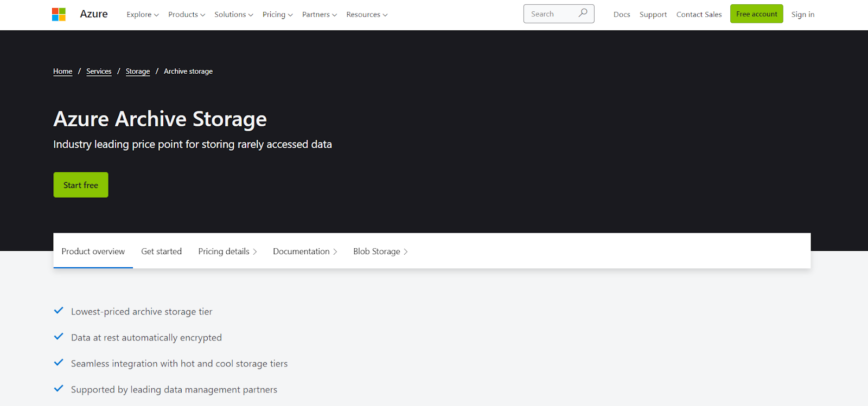This screenshot has width=868, height=406.
Task: Click 'Lowest-priced archive storage tier' text
Action: click(142, 312)
